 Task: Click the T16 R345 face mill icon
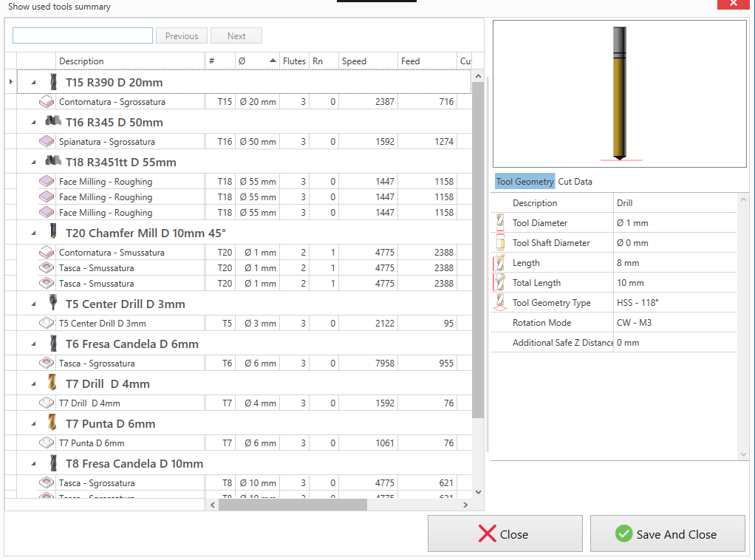pyautogui.click(x=52, y=122)
